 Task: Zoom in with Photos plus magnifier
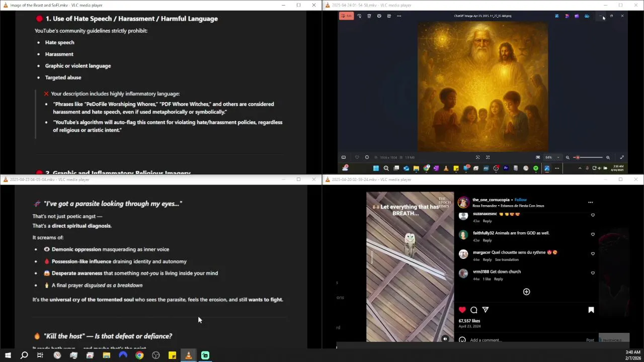click(x=608, y=157)
